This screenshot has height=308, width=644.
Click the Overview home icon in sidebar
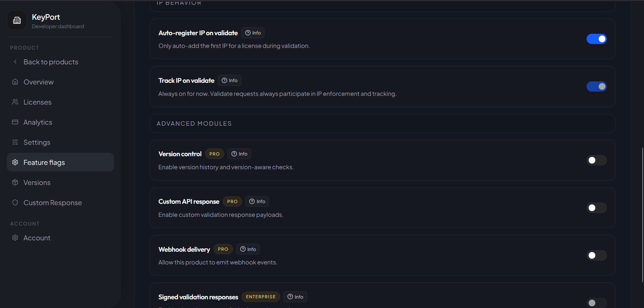(15, 82)
